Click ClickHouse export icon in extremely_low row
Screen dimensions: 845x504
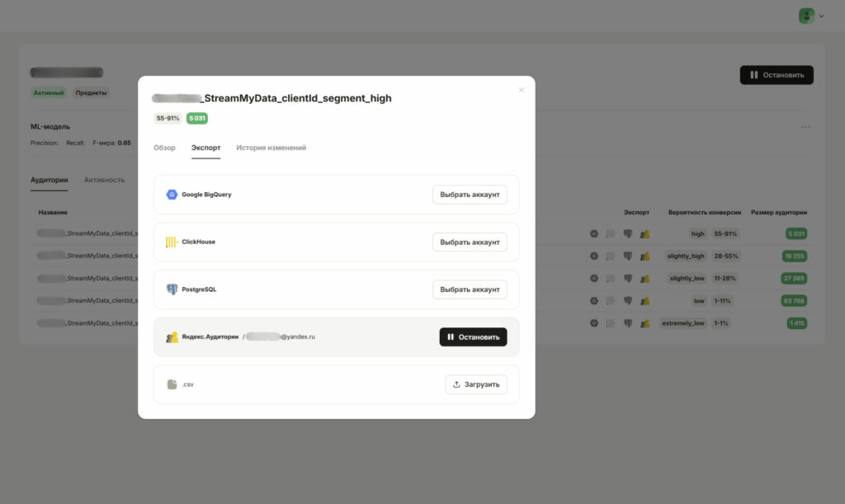(611, 323)
